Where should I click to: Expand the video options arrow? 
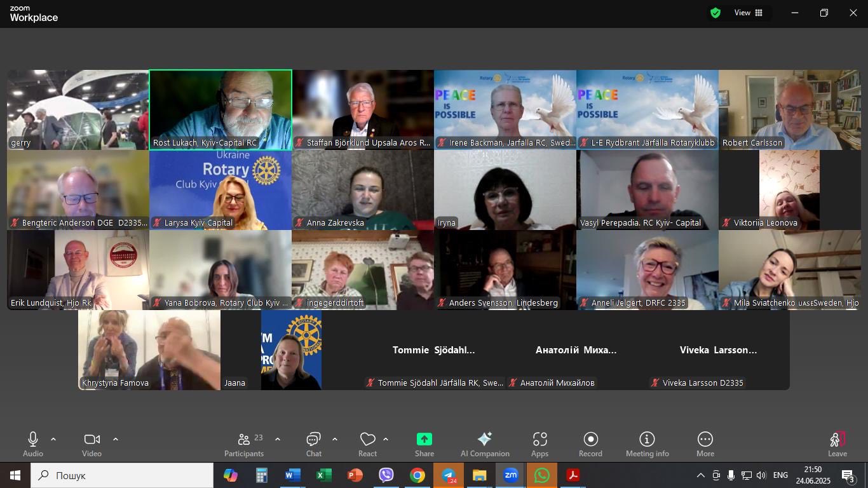116,439
